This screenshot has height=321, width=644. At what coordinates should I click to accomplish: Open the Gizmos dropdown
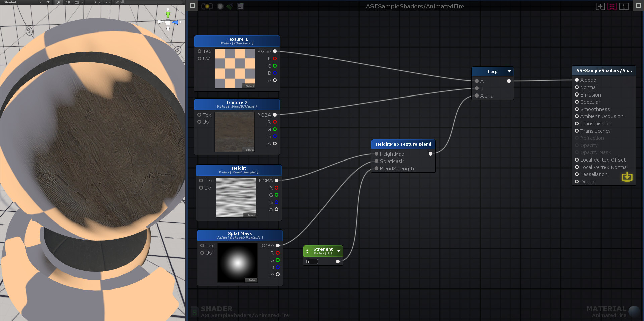(x=103, y=2)
